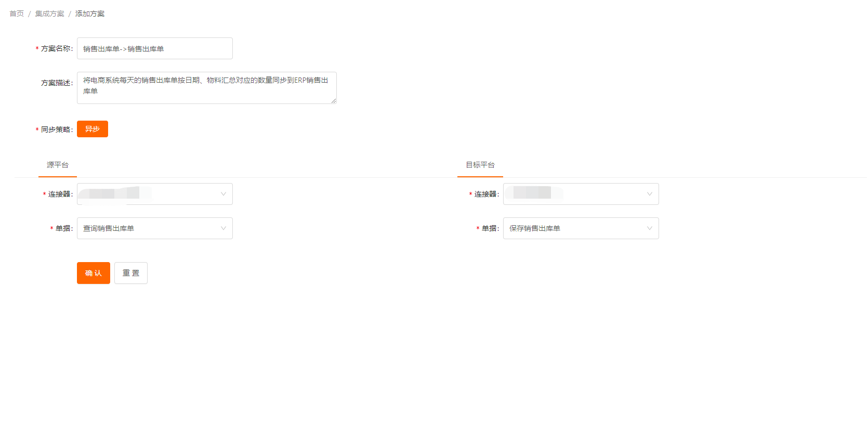
Task: Click into the 方案描述 text area
Action: pyautogui.click(x=206, y=87)
